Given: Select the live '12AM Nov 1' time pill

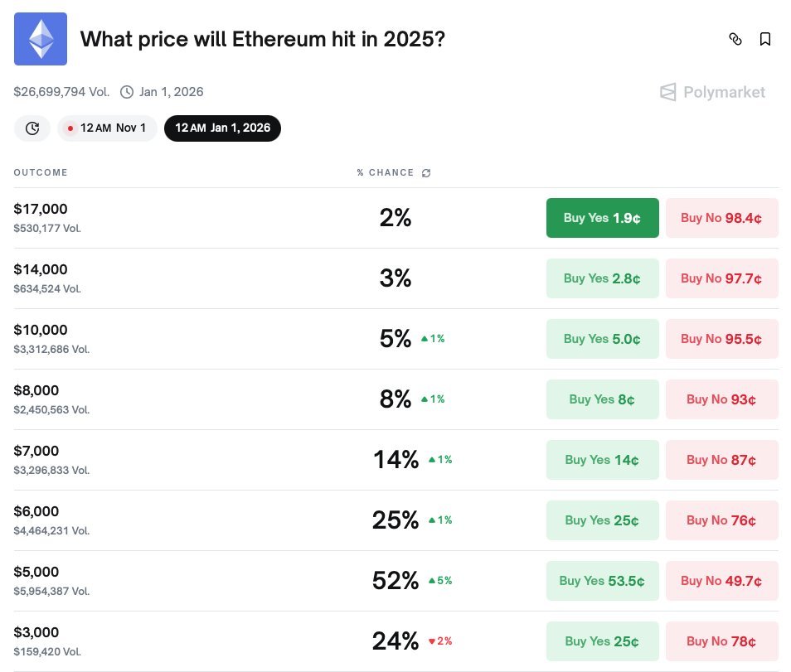Looking at the screenshot, I should pyautogui.click(x=107, y=128).
